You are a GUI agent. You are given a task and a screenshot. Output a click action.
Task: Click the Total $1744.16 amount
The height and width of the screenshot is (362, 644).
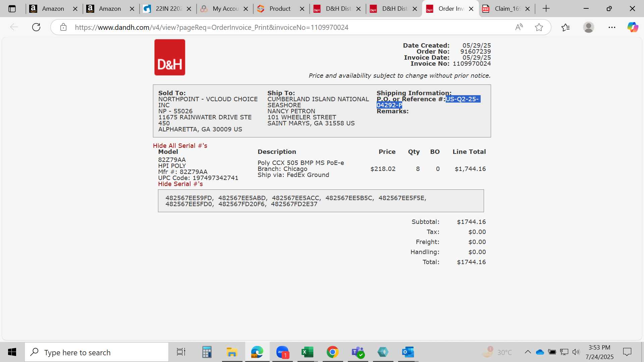[471, 262]
